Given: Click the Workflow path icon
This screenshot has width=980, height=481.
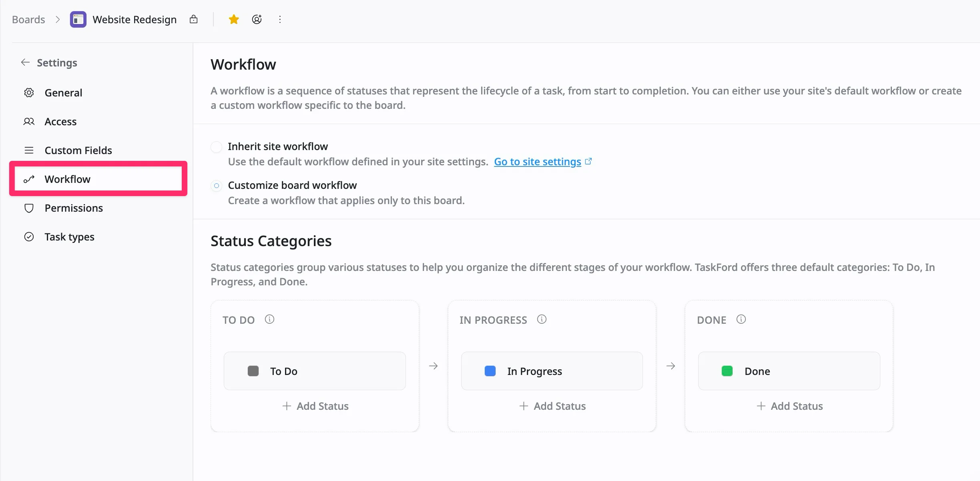Looking at the screenshot, I should (29, 179).
